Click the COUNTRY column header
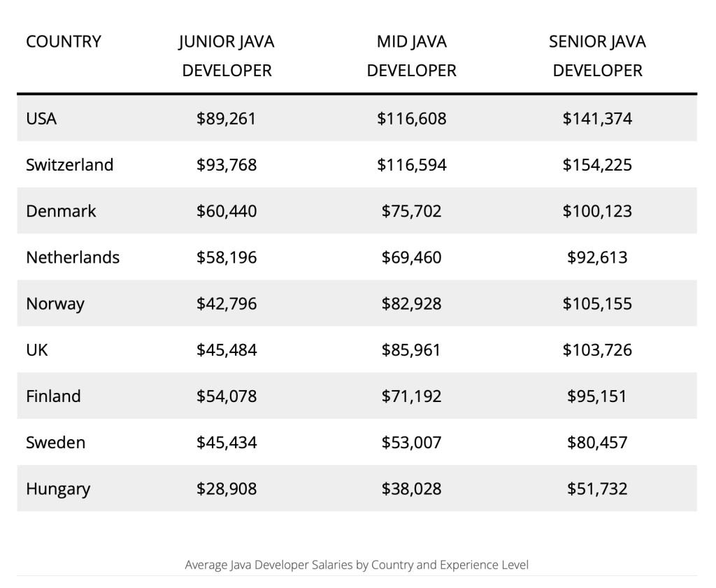Viewport: 716px width, 588px height. click(64, 42)
